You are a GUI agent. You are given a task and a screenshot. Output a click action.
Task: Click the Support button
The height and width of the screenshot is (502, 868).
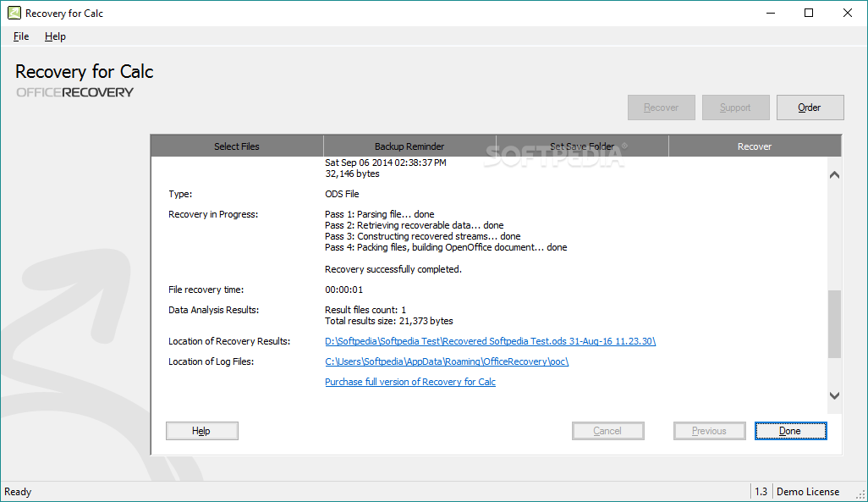tap(735, 108)
